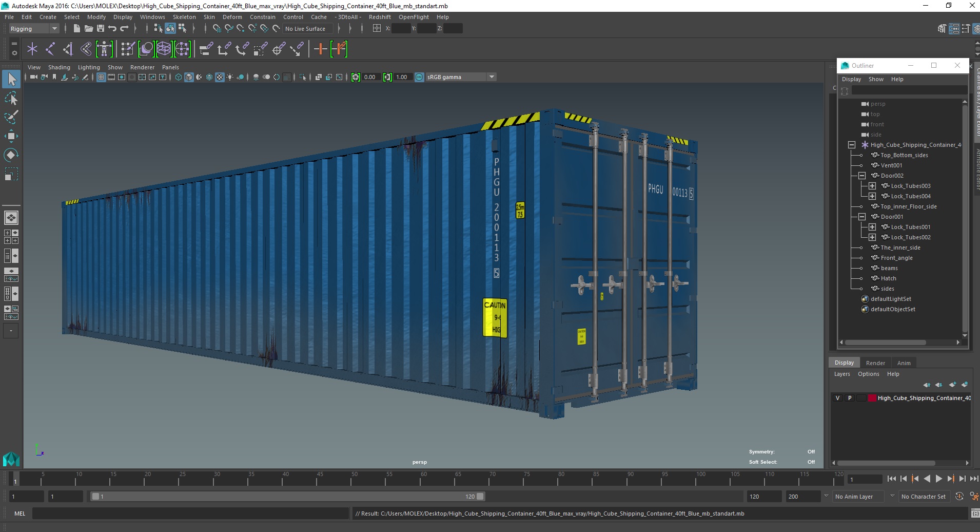The image size is (980, 532).
Task: Click the Cluster deformer shelf icon
Action: (x=182, y=49)
